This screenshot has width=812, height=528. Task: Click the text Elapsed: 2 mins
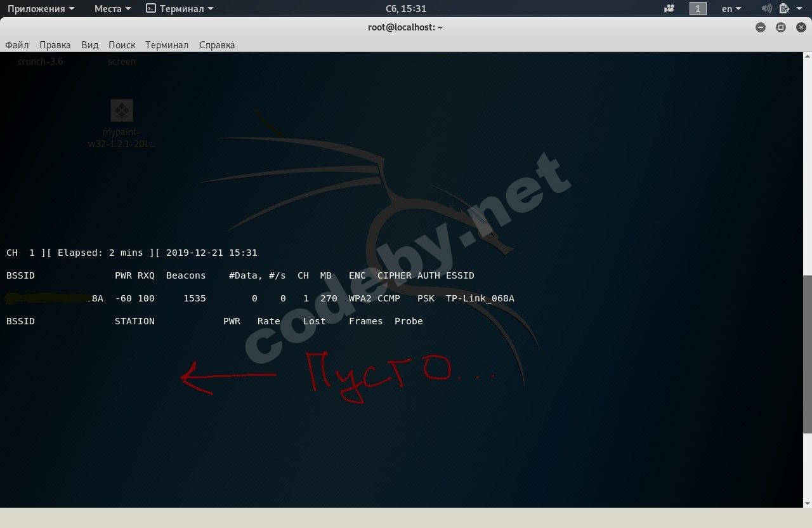100,253
